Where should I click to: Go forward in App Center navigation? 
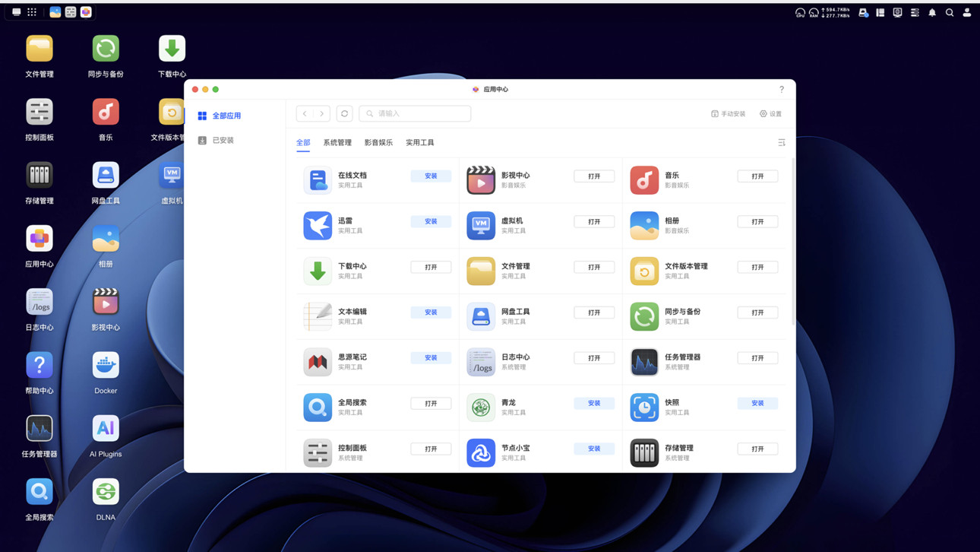point(321,114)
